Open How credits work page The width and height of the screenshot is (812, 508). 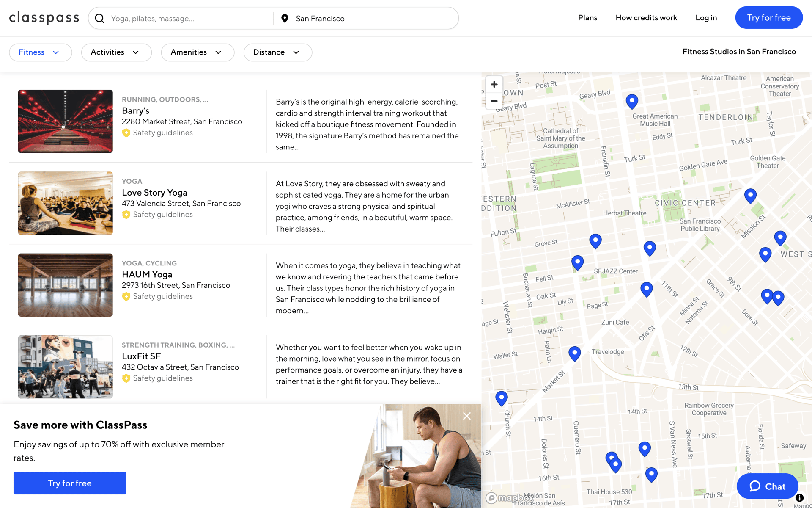pos(646,18)
